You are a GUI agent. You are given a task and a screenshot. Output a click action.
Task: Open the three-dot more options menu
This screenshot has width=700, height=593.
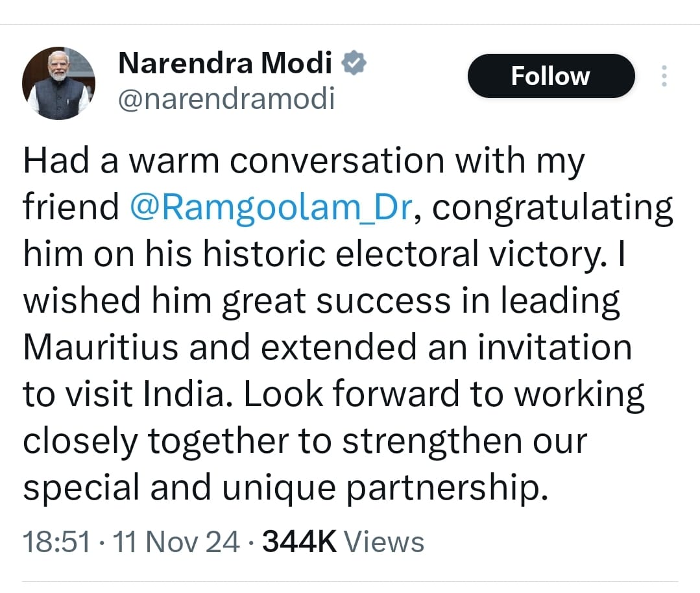pyautogui.click(x=664, y=76)
